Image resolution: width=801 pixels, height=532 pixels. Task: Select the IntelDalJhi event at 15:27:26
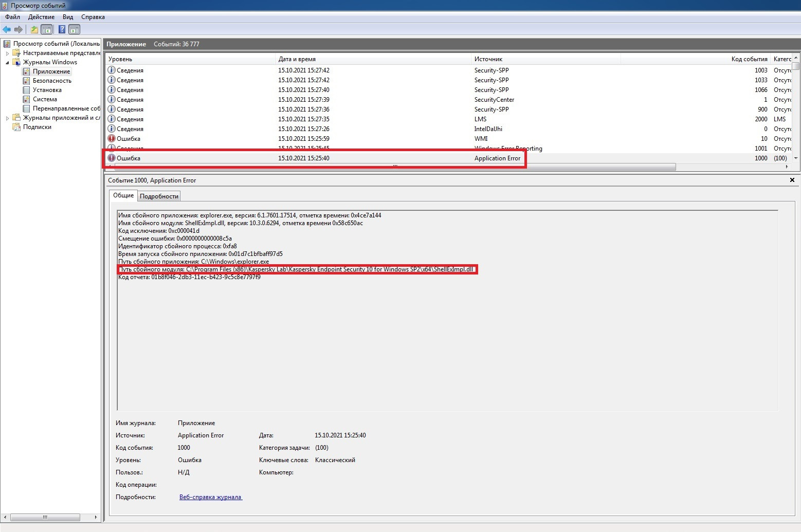coord(448,129)
